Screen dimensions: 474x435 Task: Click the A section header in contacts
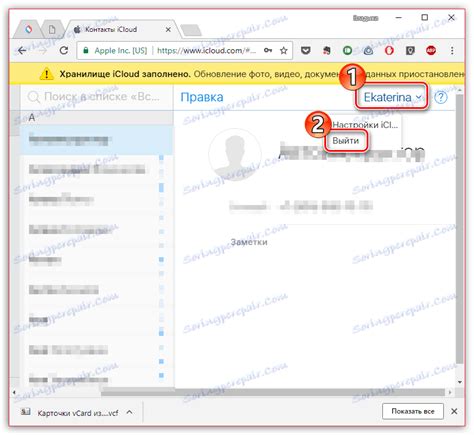[x=97, y=118]
